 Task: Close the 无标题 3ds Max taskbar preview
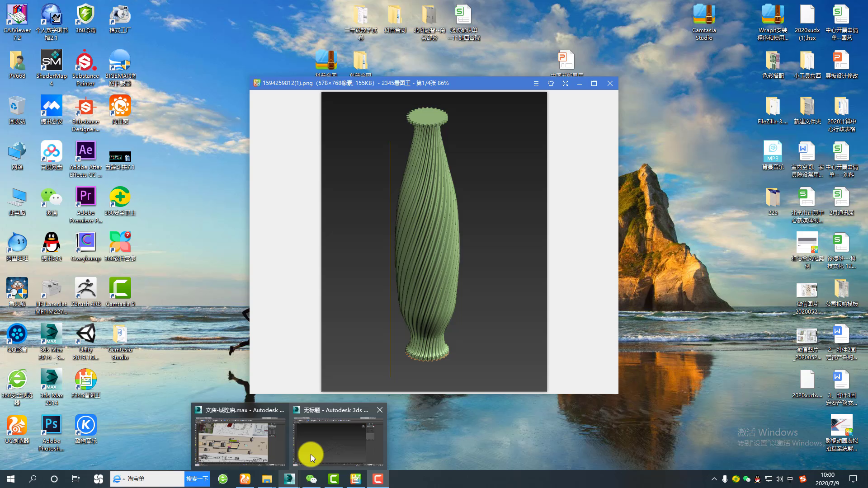[x=380, y=410]
